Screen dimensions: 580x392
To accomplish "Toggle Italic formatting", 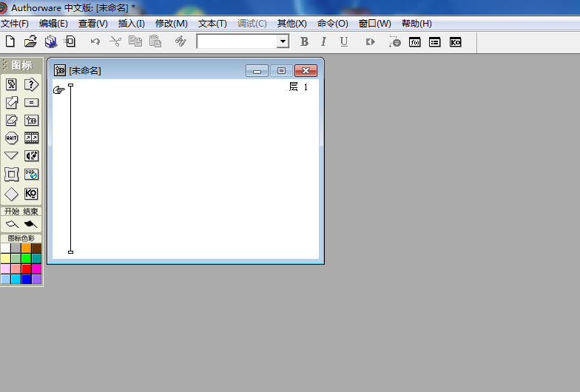I will pos(324,41).
